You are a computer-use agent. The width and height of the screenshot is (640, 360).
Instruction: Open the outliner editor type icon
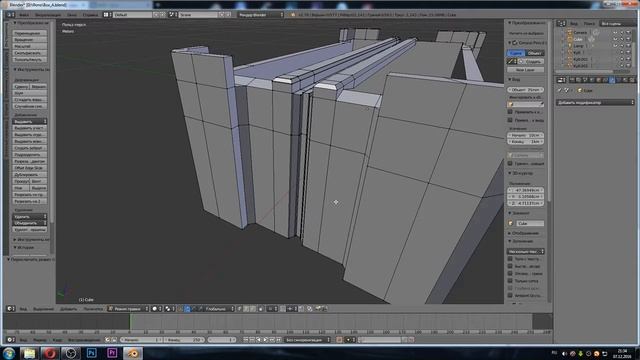tap(562, 23)
